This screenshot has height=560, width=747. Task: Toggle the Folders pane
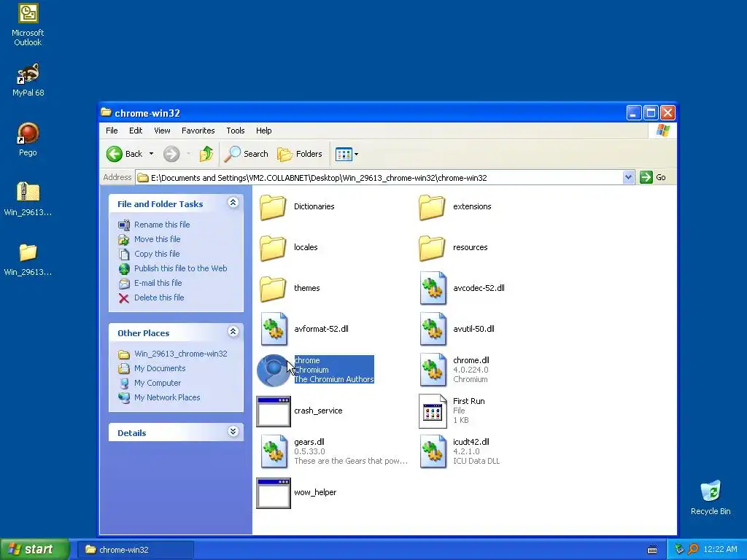pyautogui.click(x=300, y=154)
